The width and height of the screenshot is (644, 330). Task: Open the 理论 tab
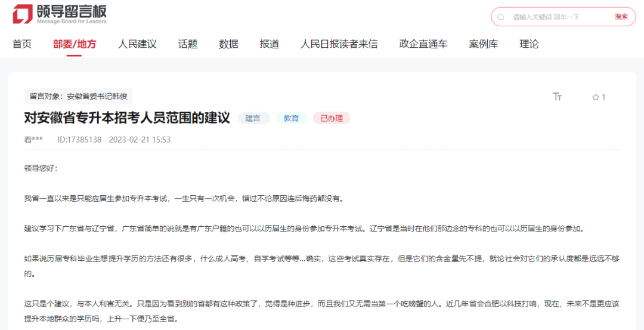(529, 44)
